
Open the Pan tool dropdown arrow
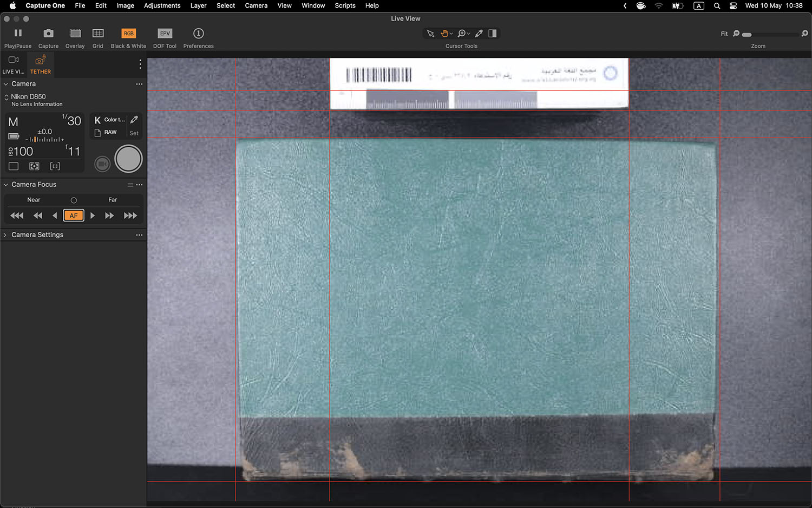[x=451, y=34]
